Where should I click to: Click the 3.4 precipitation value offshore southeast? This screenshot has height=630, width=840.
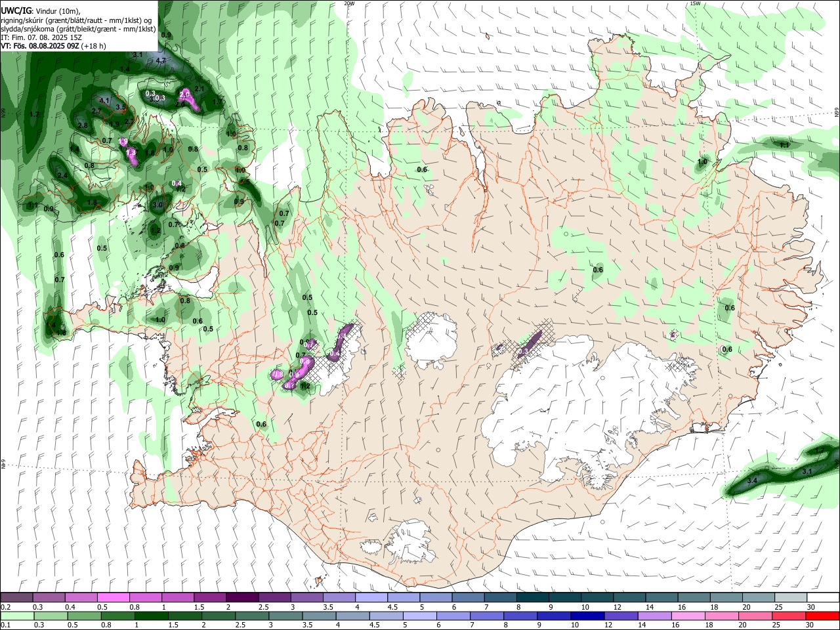point(753,481)
